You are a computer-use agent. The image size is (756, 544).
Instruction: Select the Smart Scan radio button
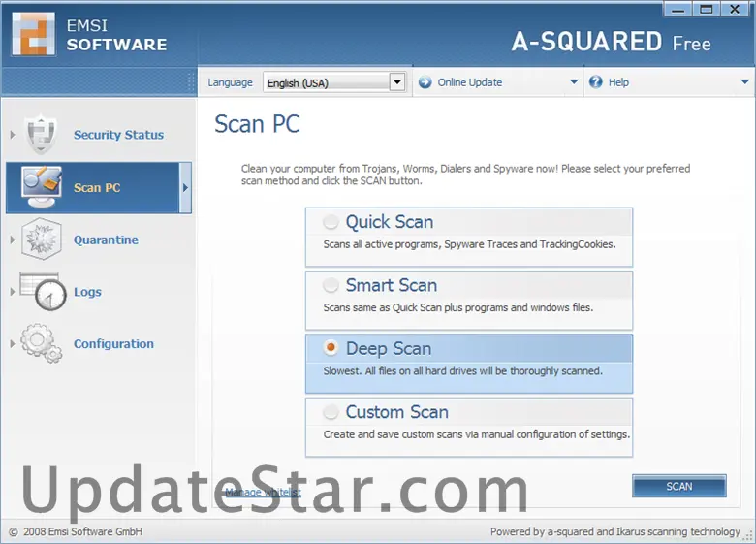(x=331, y=285)
